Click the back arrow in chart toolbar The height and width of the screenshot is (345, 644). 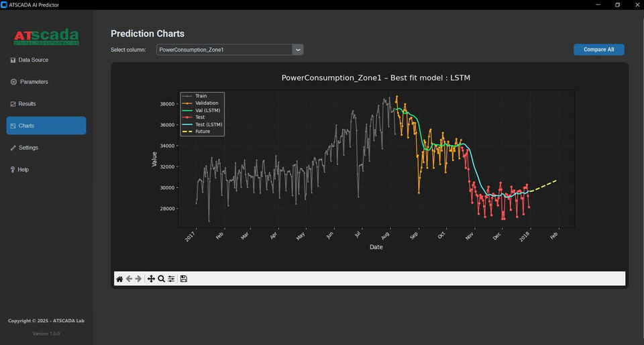click(129, 279)
